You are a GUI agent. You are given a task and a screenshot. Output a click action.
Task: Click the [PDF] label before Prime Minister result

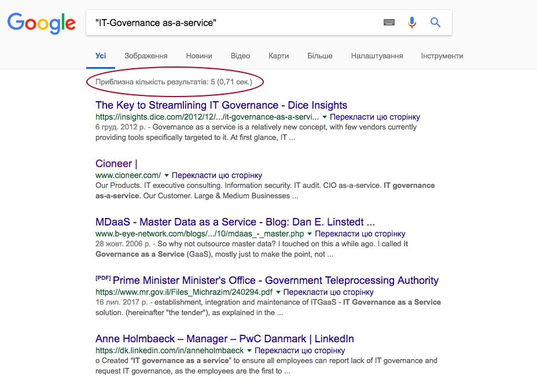coord(103,279)
